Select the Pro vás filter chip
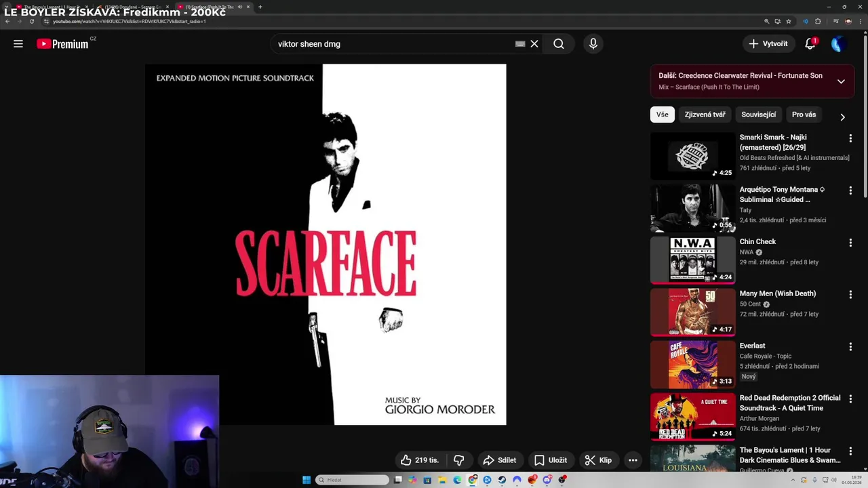This screenshot has height=488, width=868. tap(804, 115)
